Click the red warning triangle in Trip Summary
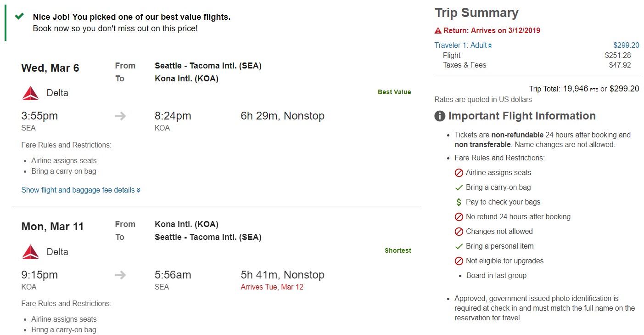 point(438,31)
